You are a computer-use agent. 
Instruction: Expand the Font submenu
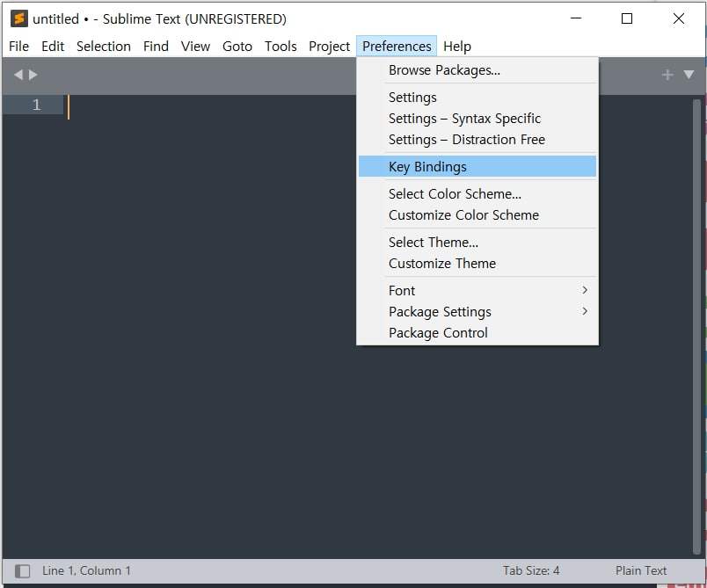tap(477, 291)
